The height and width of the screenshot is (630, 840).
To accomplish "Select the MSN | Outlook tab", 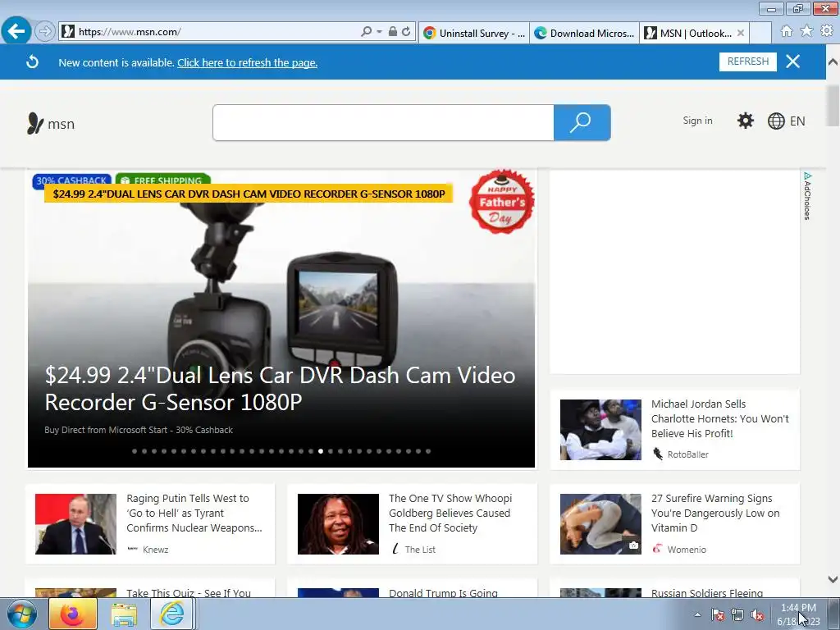I will click(689, 33).
